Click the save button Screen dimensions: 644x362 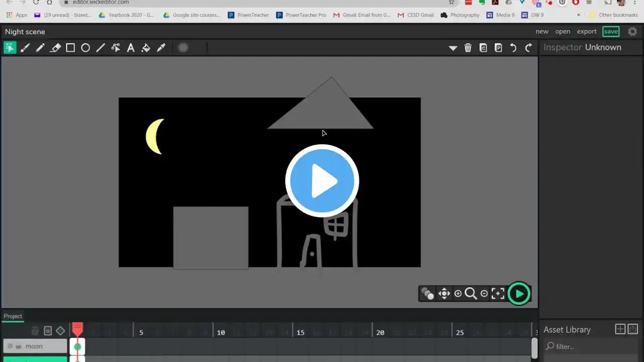pos(611,31)
